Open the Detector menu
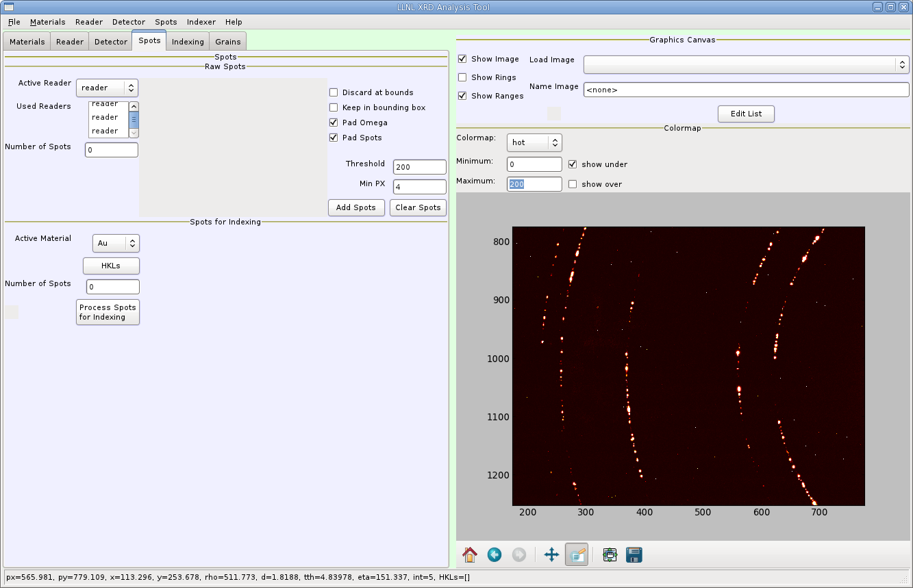Viewport: 913px width, 588px height. [129, 22]
